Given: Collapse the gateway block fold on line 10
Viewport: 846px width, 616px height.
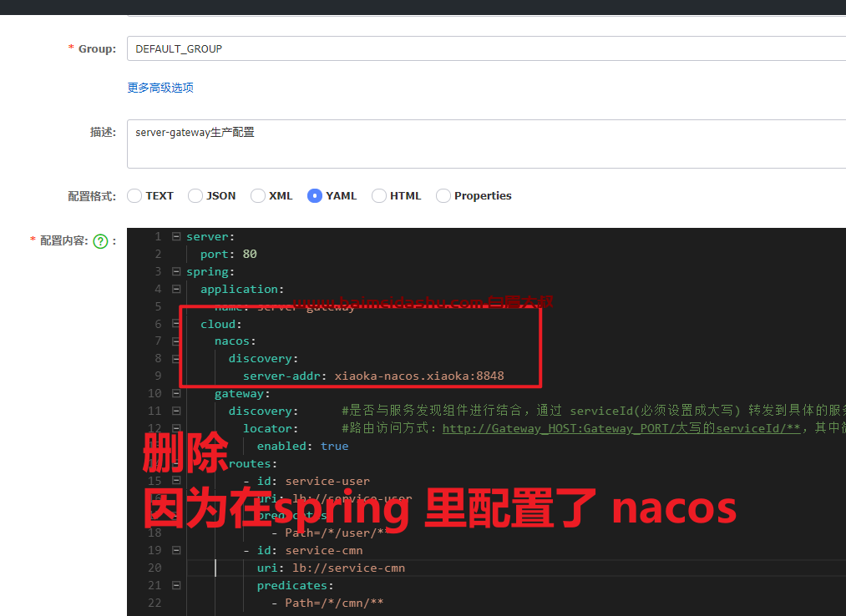Looking at the screenshot, I should point(176,393).
